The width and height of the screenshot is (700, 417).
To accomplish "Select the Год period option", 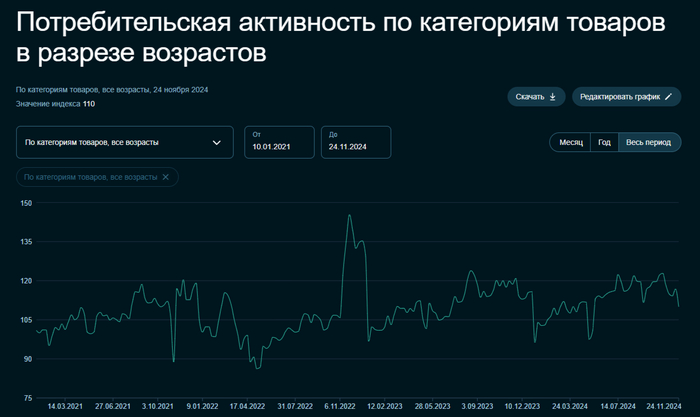I will click(604, 142).
